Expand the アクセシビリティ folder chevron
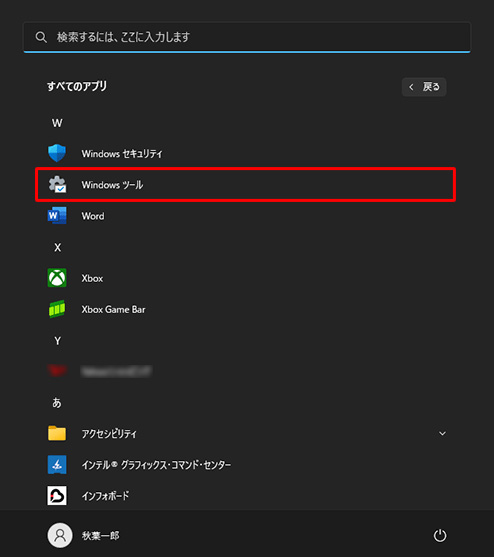The image size is (494, 557). point(442,433)
